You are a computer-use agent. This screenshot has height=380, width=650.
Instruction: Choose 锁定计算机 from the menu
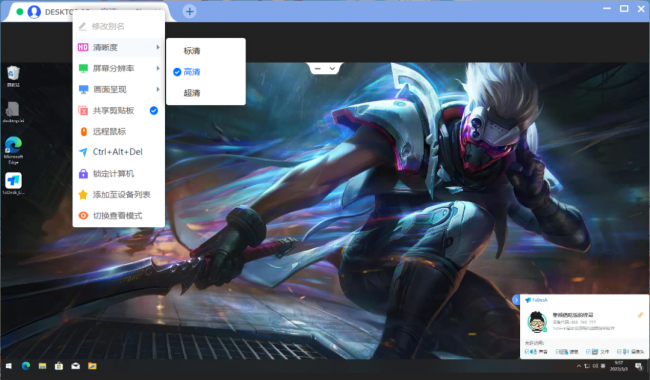point(119,174)
